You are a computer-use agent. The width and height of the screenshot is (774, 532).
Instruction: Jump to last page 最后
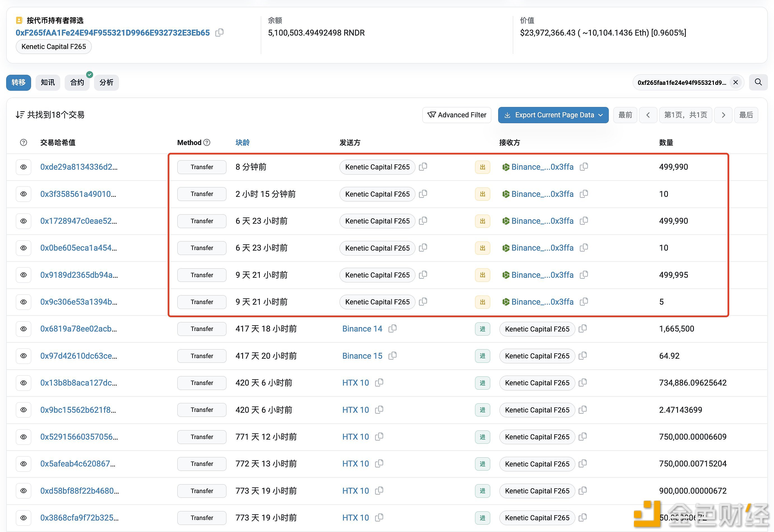(746, 115)
